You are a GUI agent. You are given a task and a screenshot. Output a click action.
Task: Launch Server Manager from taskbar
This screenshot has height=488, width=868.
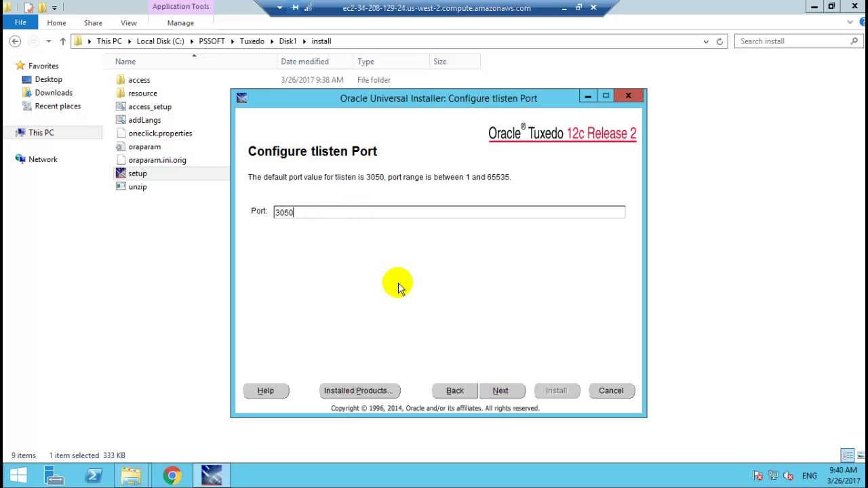click(x=54, y=476)
